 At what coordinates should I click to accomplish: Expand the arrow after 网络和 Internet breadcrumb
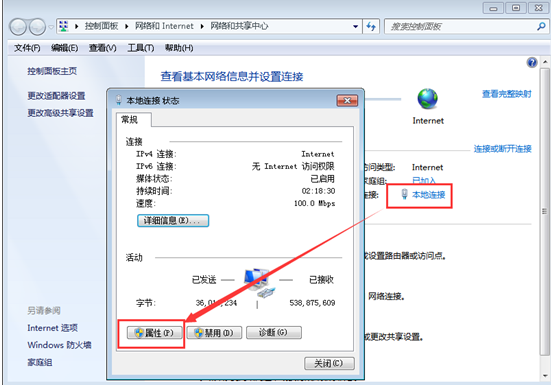click(x=202, y=27)
